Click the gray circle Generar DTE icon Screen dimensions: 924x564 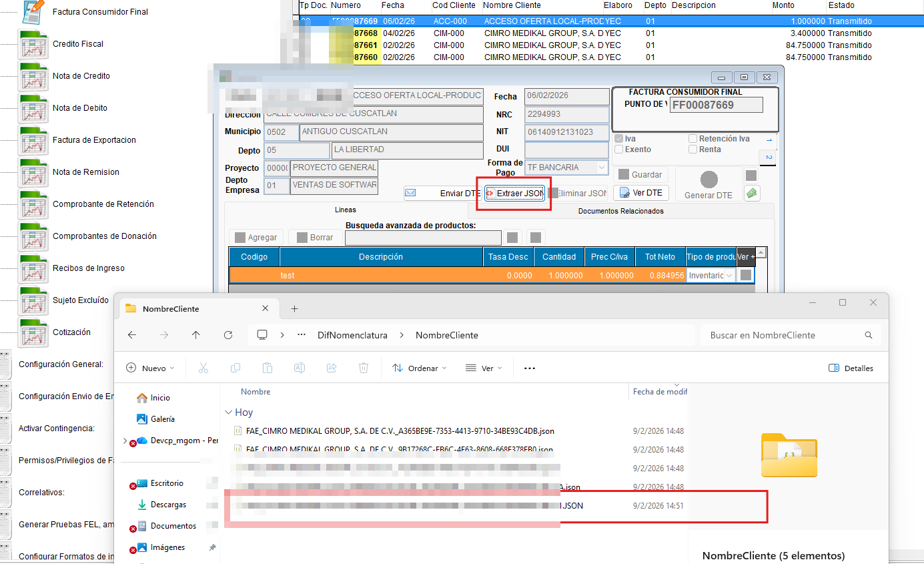tap(709, 180)
